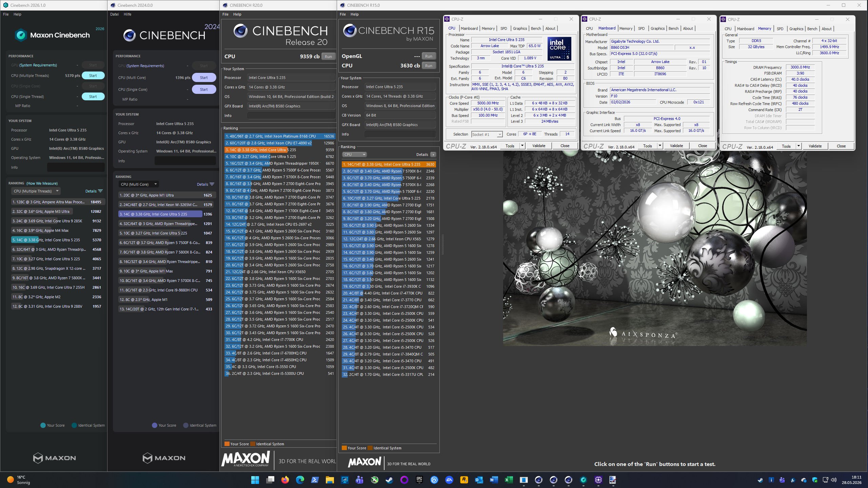Open Ubisoft Connect from the taskbar
Screen dimensions: 868x488
pyautogui.click(x=434, y=480)
